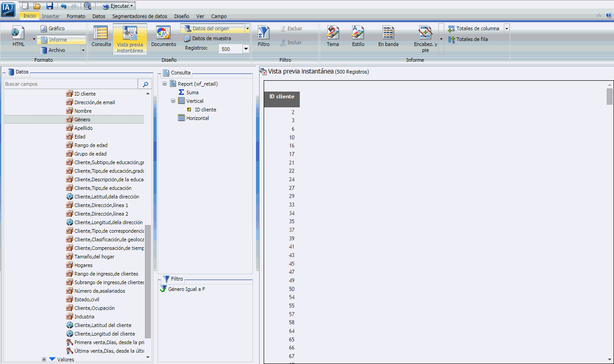Open the Formato ribbon tab
The image size is (614, 364).
(76, 16)
